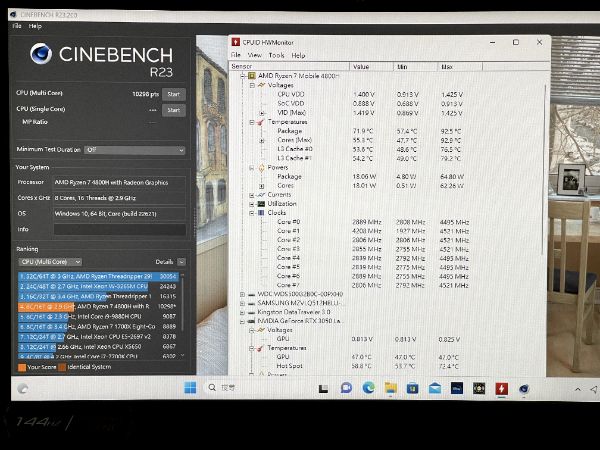Screen dimensions: 600x450
Task: Click the Your Score orange swatch
Action: [x=22, y=367]
